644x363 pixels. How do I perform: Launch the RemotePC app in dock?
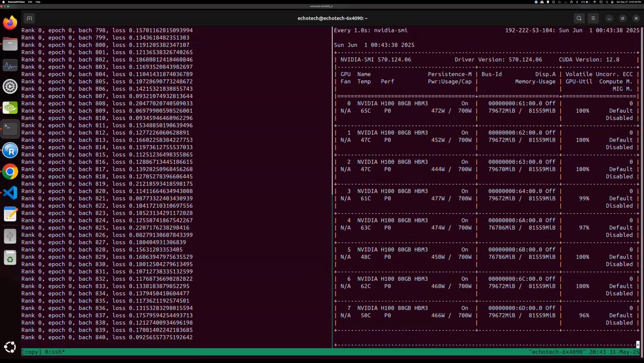(10, 150)
